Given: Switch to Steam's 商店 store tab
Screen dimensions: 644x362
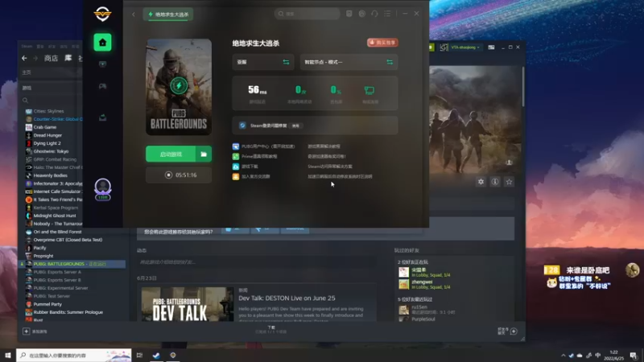Looking at the screenshot, I should [51, 58].
